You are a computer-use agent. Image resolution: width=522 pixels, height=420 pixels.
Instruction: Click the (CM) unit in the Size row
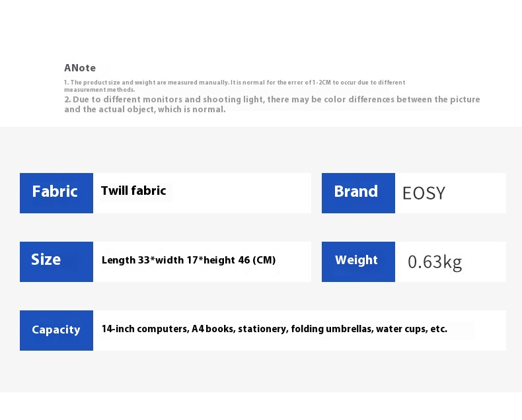point(264,260)
